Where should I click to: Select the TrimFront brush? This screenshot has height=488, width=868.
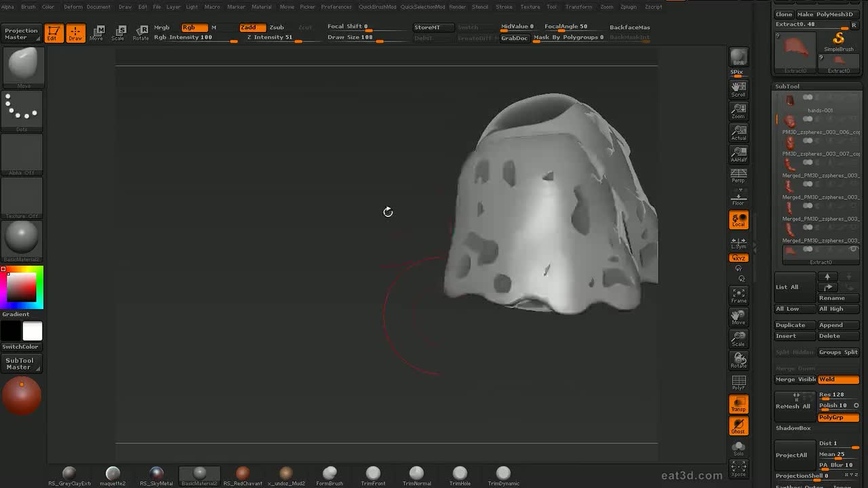click(x=373, y=476)
